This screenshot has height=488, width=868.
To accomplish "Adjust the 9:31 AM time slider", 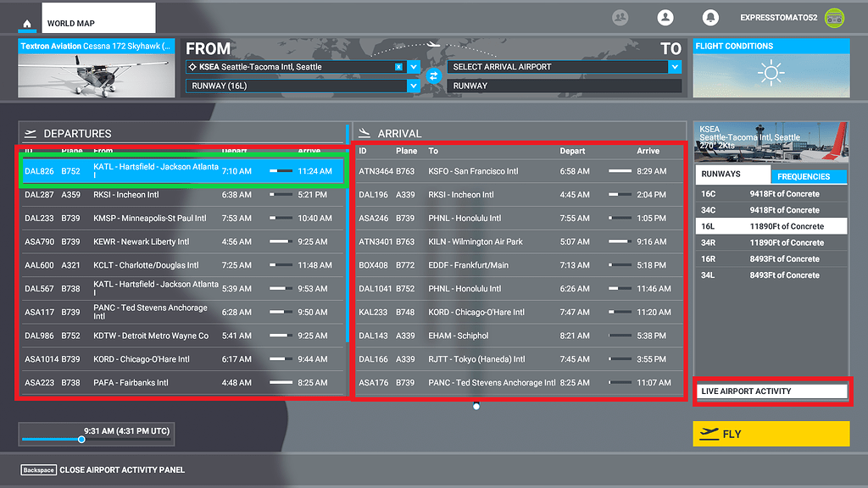I will pos(81,440).
